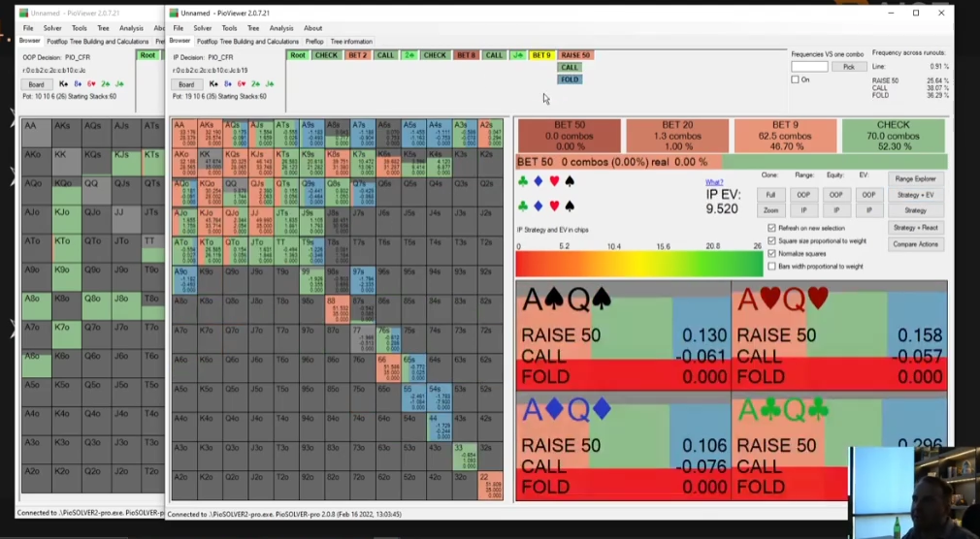Toggle the On checkbox under frequencies field
Screen dimensions: 980x539
point(795,79)
